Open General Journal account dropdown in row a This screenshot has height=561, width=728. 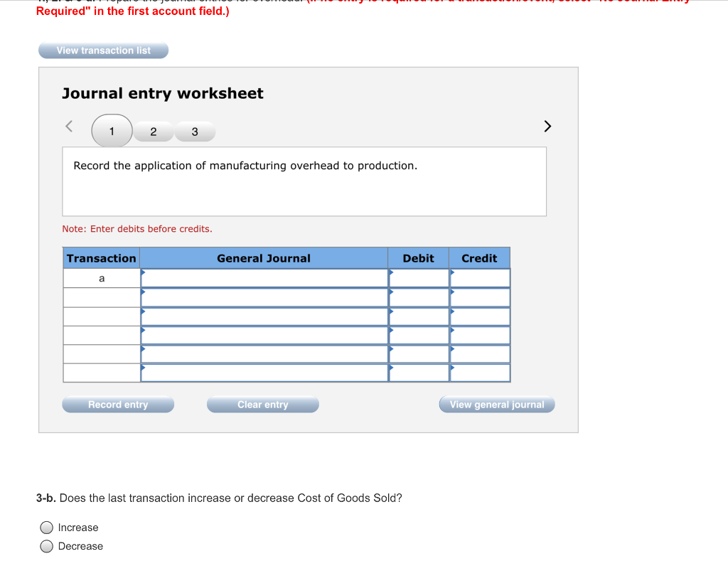(x=264, y=278)
